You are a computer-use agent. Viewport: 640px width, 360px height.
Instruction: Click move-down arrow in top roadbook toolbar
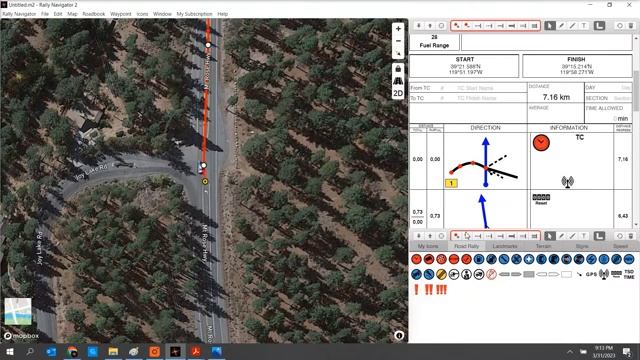pos(418,26)
